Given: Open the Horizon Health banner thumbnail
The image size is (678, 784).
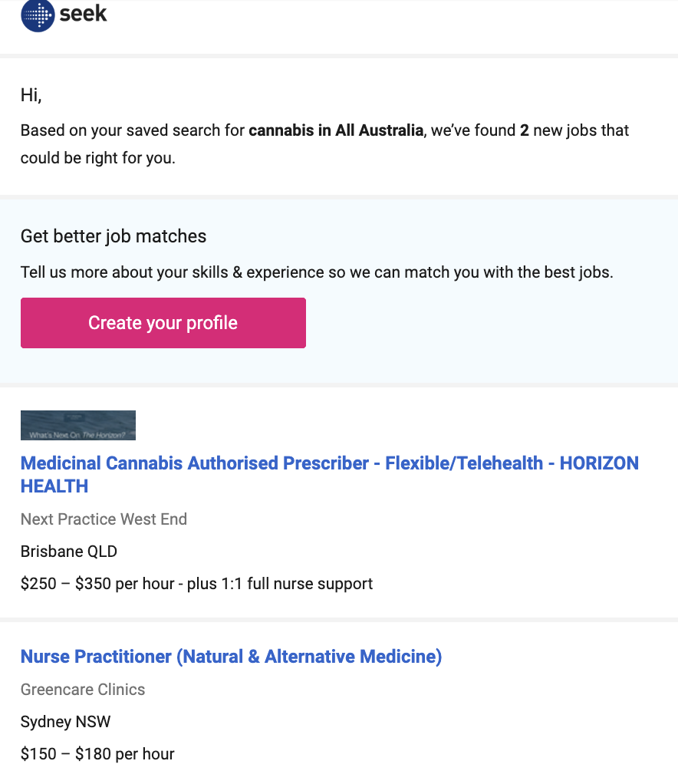Looking at the screenshot, I should (x=78, y=425).
